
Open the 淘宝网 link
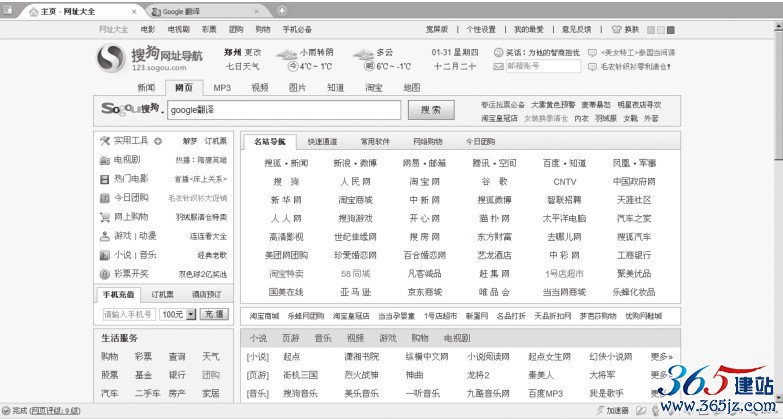coord(424,182)
